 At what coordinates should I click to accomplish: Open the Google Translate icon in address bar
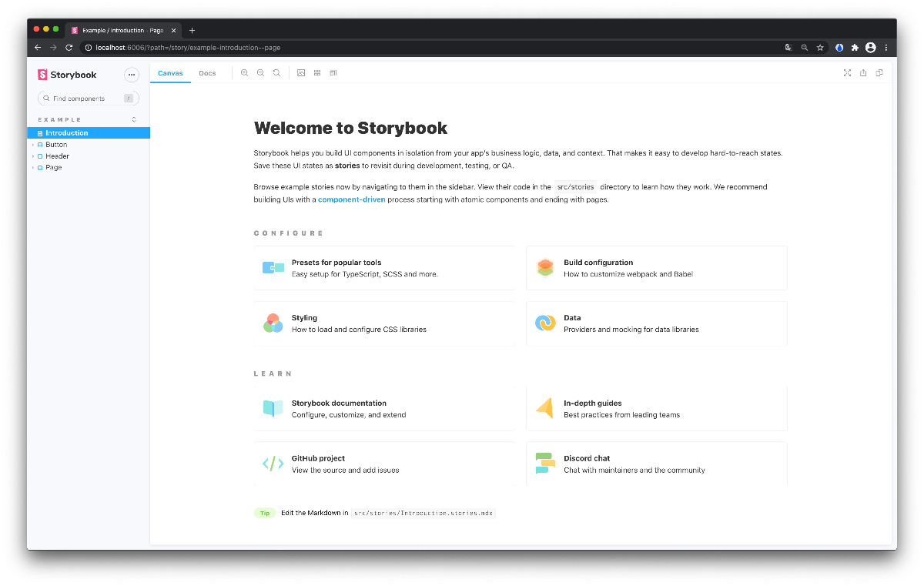coord(788,48)
